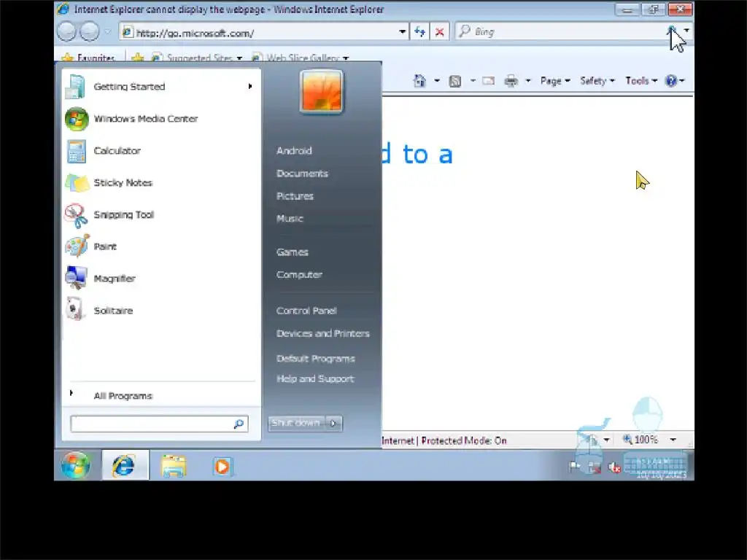
Task: Open the Safety menu
Action: pos(597,81)
